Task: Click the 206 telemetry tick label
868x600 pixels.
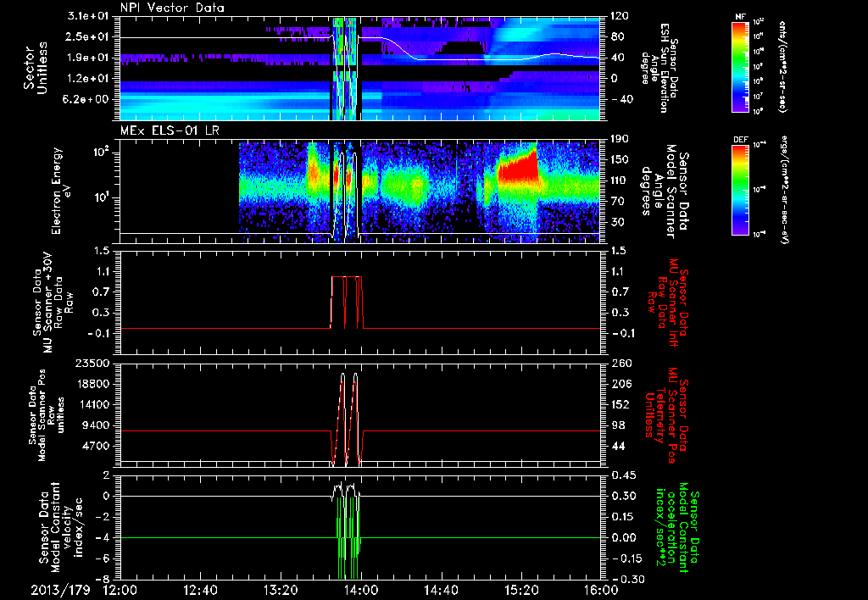Action: pyautogui.click(x=620, y=384)
